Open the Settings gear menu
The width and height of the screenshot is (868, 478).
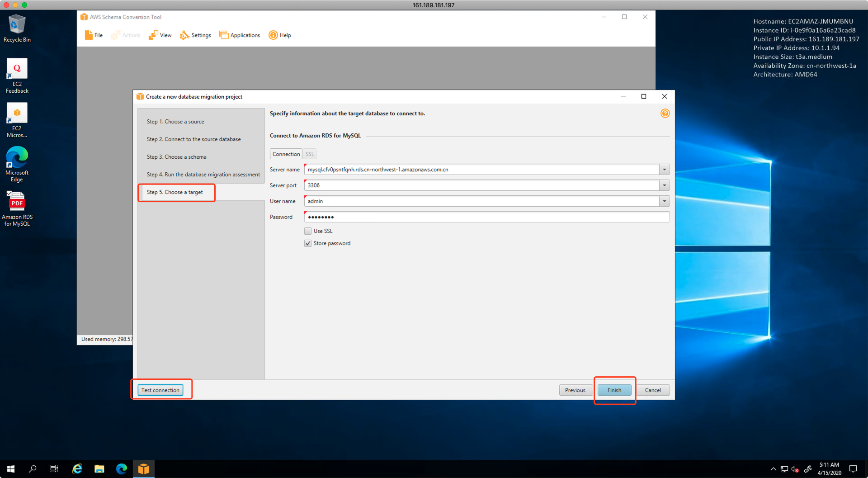(195, 35)
